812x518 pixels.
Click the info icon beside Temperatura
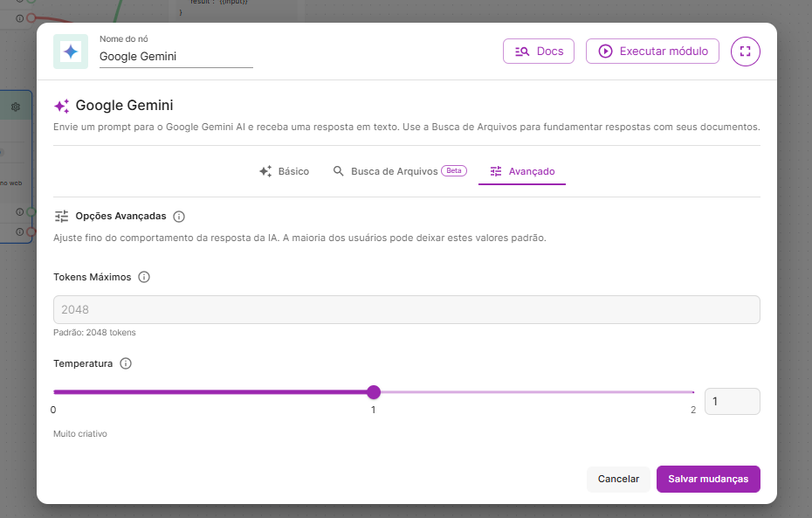126,363
